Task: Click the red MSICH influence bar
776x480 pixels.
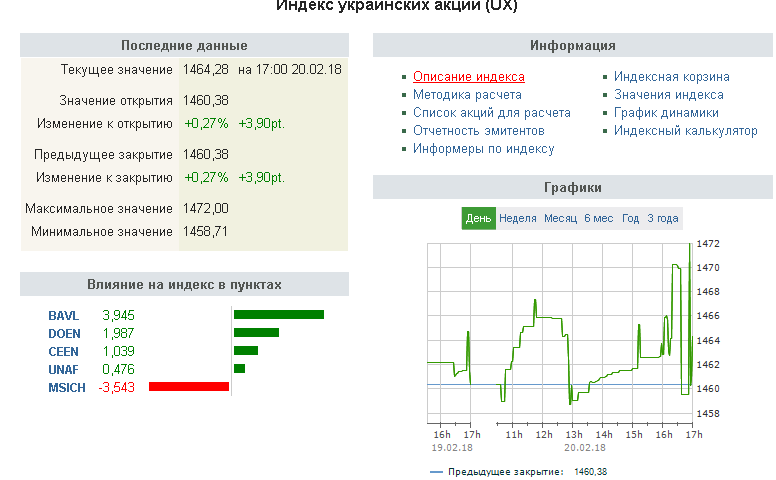Action: point(189,386)
